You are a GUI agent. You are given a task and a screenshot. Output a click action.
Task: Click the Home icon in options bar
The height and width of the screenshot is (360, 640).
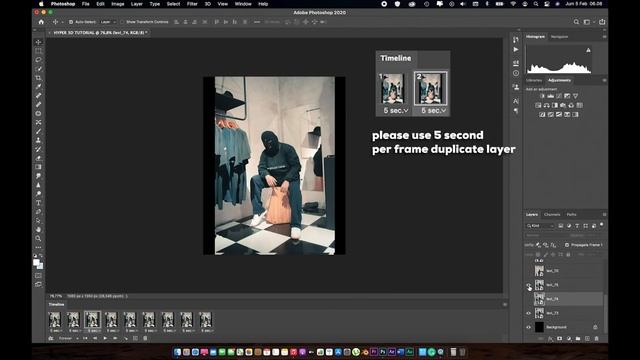pyautogui.click(x=41, y=22)
